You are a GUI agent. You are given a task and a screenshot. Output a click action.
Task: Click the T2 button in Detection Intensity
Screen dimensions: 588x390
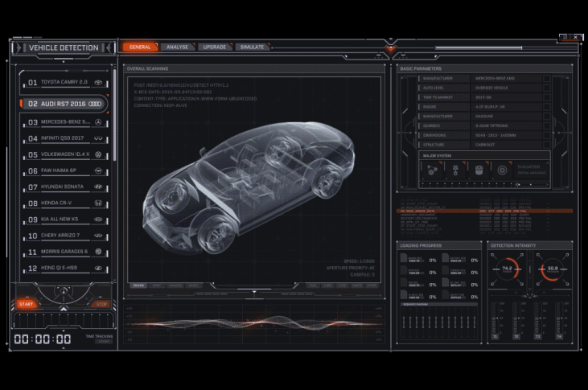tap(516, 336)
